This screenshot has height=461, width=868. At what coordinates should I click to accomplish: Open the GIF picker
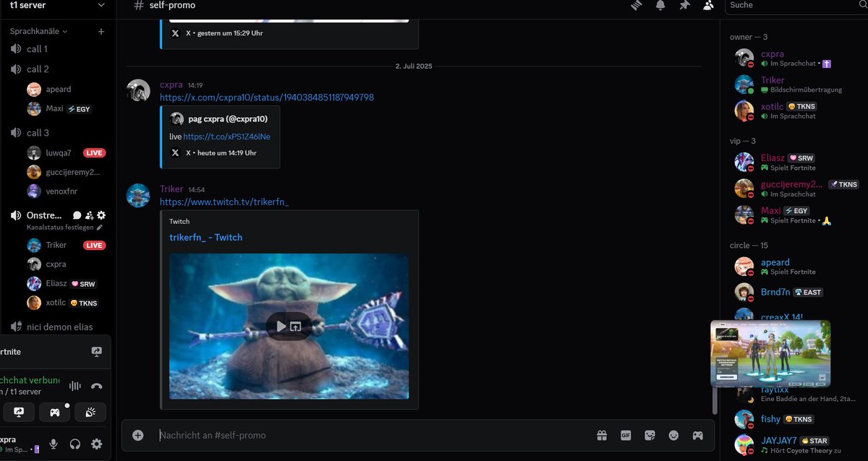point(626,435)
